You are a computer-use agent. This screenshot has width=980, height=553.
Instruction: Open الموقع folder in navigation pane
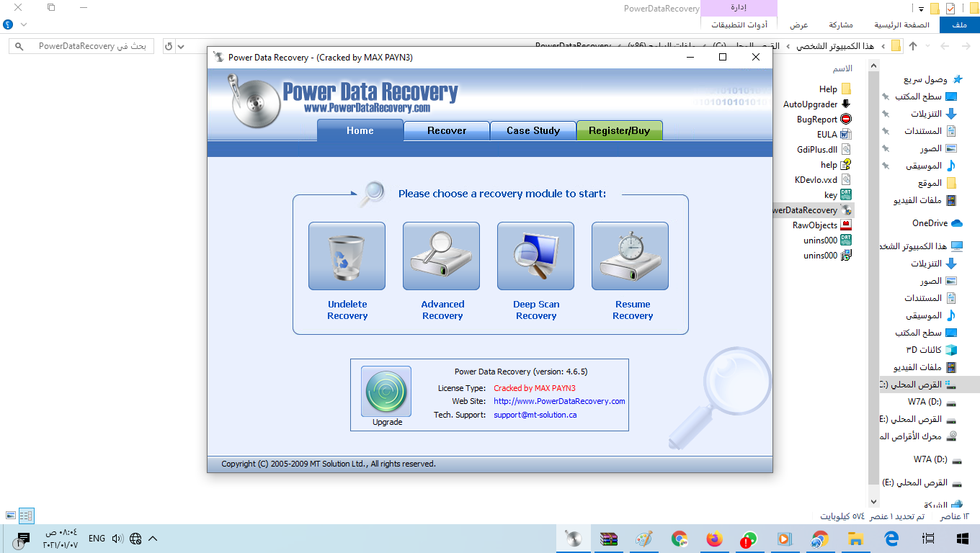[x=936, y=183]
